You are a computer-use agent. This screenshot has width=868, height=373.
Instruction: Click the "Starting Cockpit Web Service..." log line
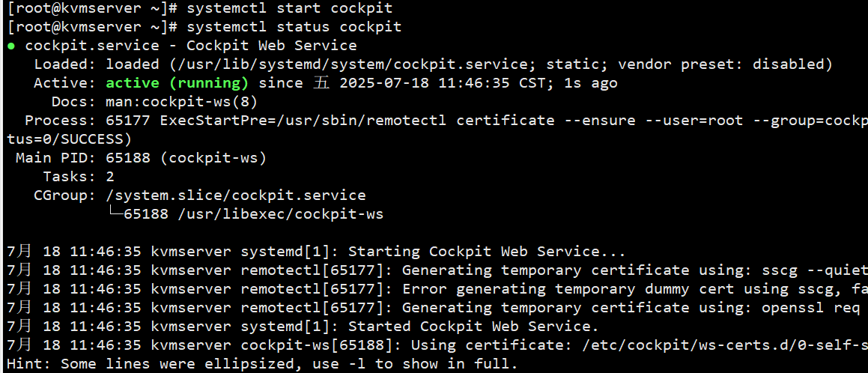coord(486,252)
